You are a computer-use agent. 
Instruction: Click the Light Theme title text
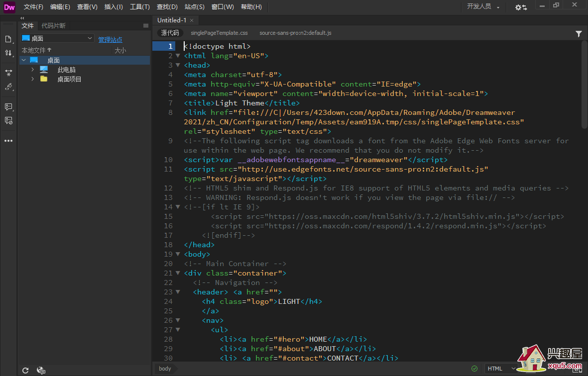coord(239,103)
